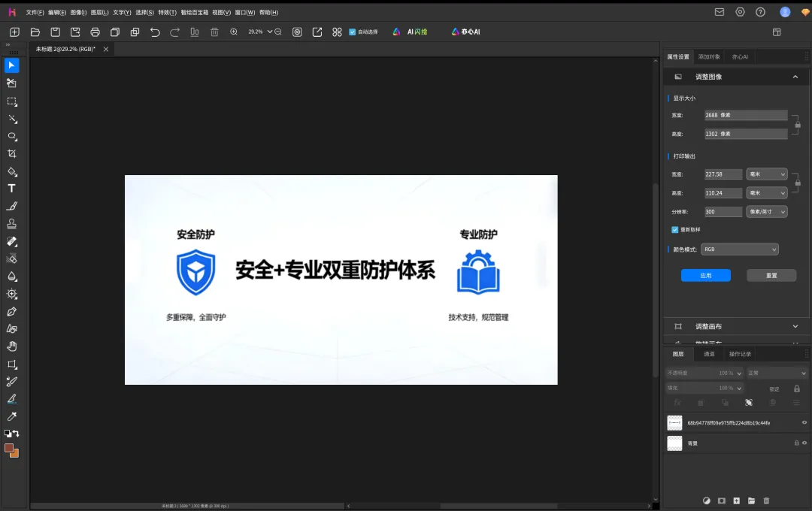The width and height of the screenshot is (812, 511).
Task: Switch to the 通道 tab
Action: (709, 354)
